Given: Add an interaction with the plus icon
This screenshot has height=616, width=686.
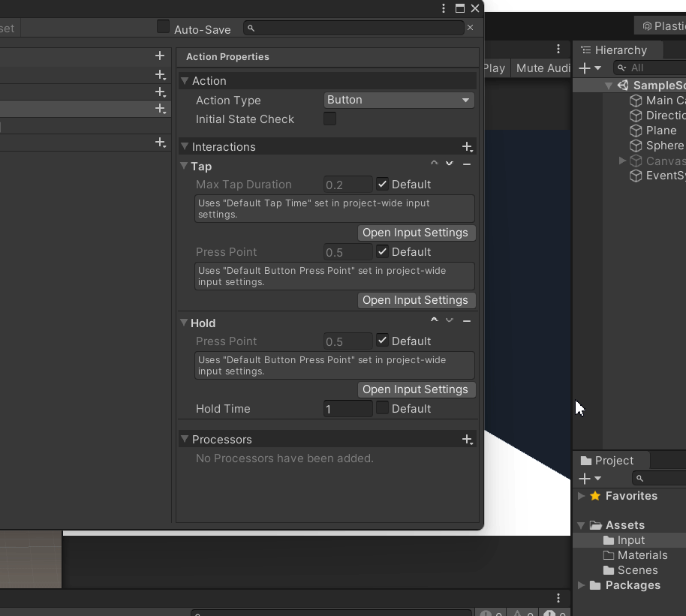Looking at the screenshot, I should point(468,147).
